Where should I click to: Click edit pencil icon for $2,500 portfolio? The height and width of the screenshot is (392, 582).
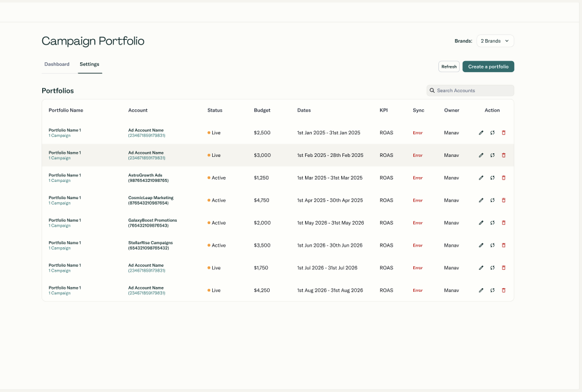(481, 132)
